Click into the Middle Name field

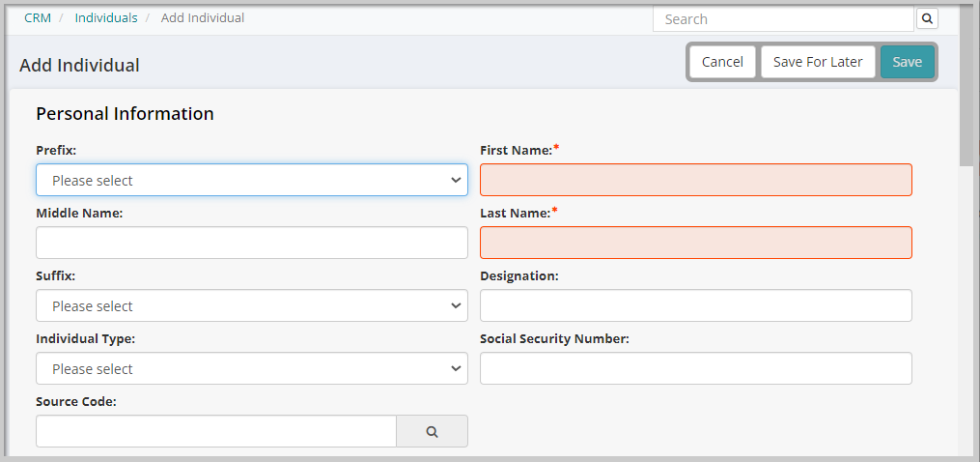tap(252, 243)
